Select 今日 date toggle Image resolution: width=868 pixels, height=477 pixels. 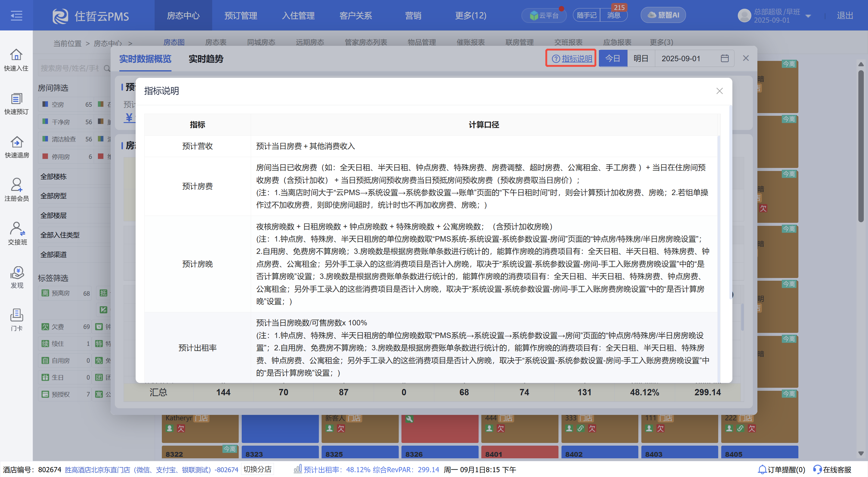613,58
